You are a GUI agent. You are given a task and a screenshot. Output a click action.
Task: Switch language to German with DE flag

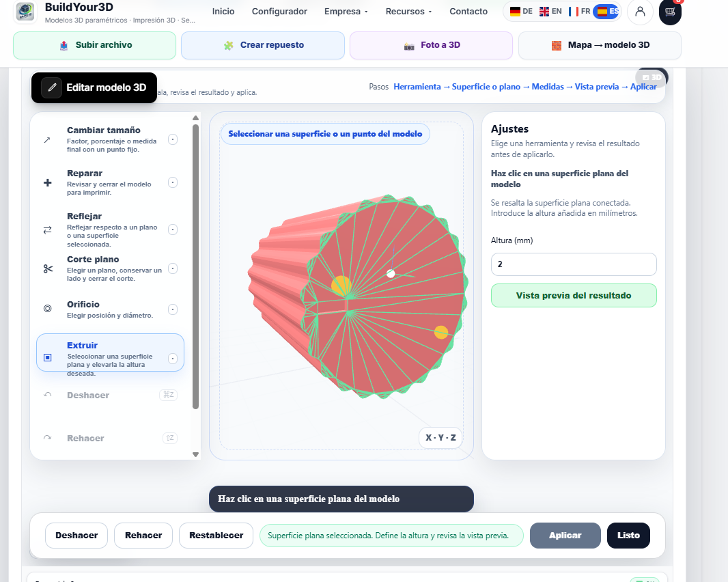[521, 11]
